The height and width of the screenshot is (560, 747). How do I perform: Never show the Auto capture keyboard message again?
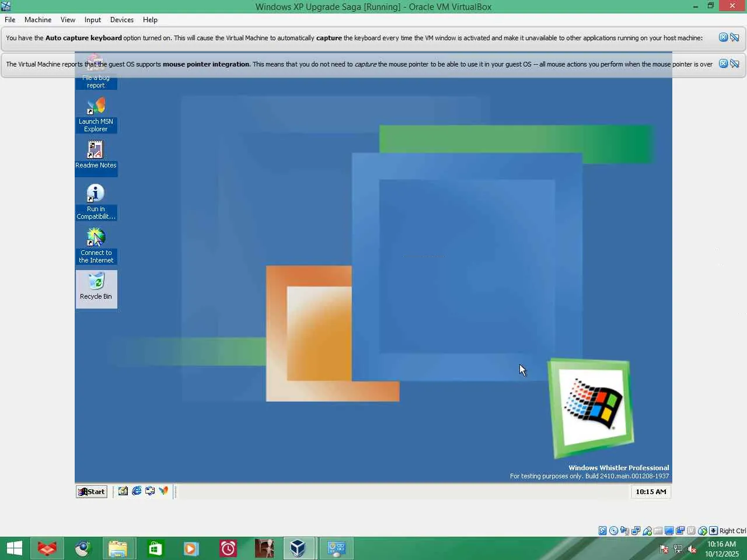735,37
